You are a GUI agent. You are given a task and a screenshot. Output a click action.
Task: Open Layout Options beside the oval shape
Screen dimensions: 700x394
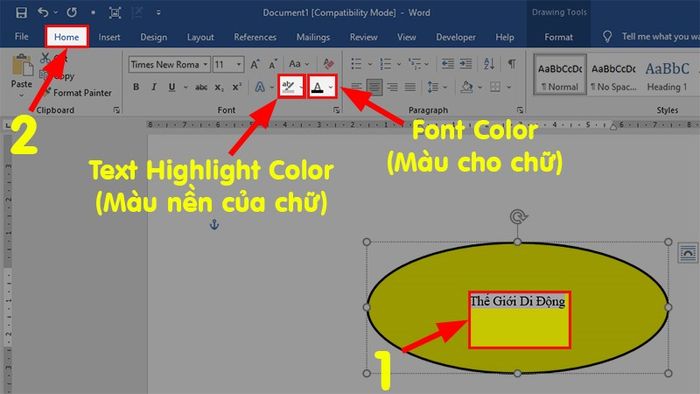point(688,253)
